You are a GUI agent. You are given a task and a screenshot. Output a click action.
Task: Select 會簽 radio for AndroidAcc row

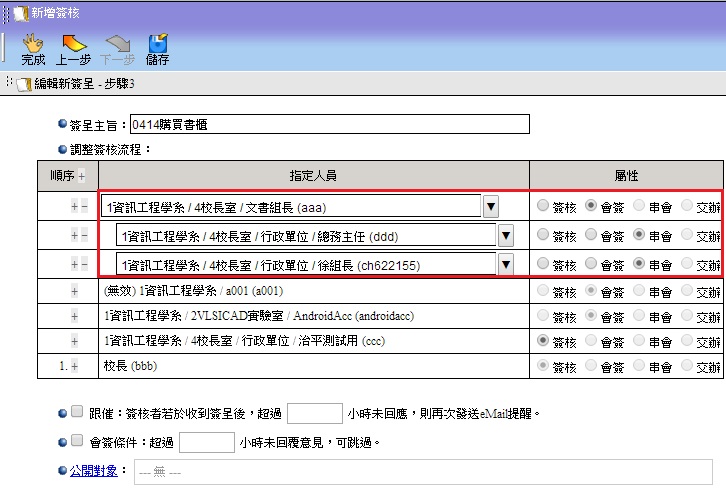(591, 315)
